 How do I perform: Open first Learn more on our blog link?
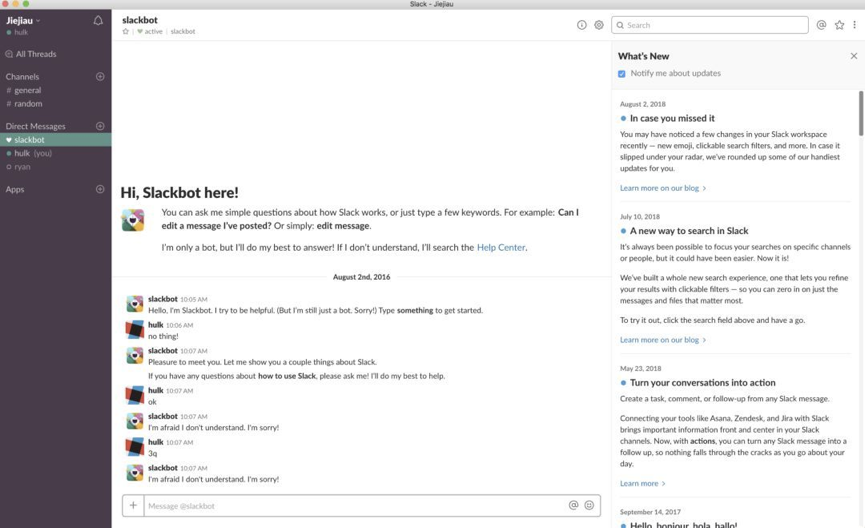click(x=662, y=188)
